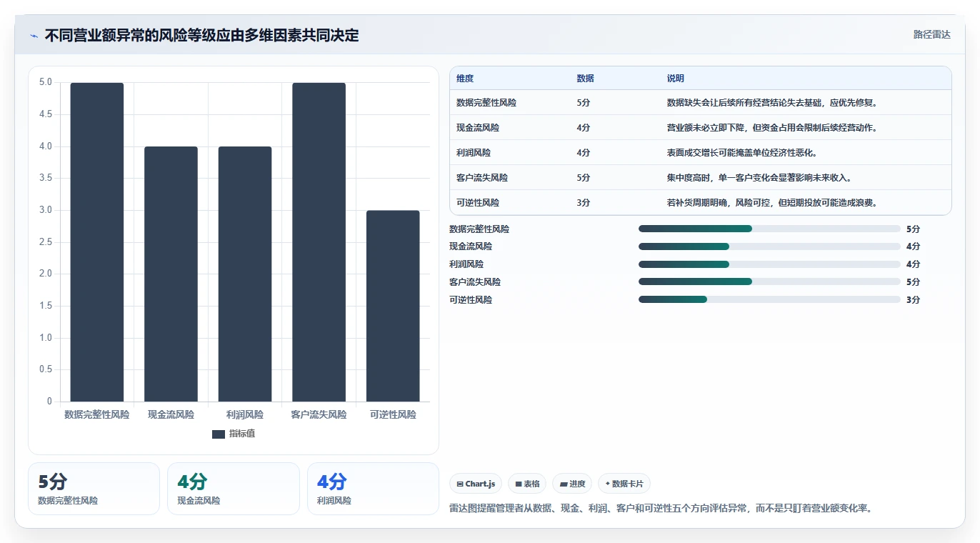The width and height of the screenshot is (980, 543).
Task: Click the description starting 表面成交增长
Action: 742,153
